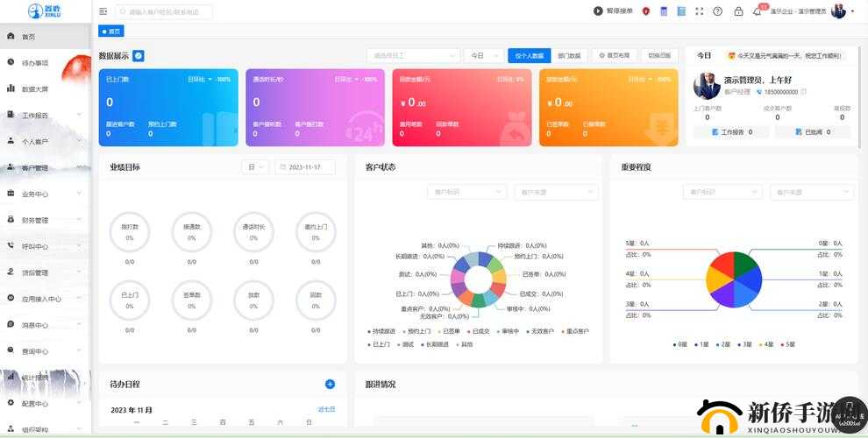Click the red shield icon in header
Viewport: 868px width, 438px height.
click(x=645, y=11)
